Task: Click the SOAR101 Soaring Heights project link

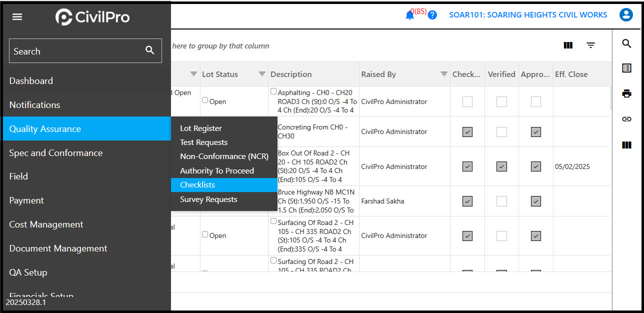Action: (x=528, y=15)
